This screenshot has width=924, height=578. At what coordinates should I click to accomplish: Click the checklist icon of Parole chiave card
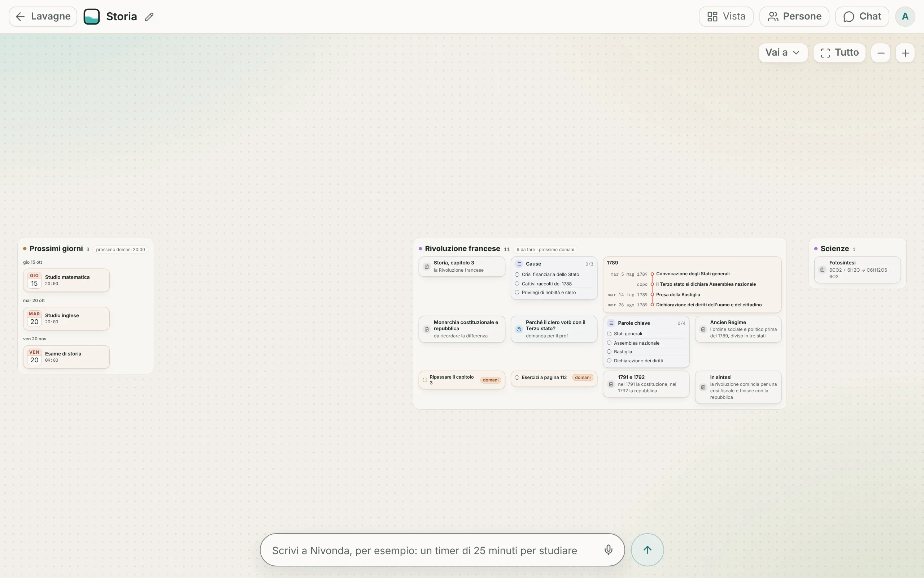pos(611,323)
